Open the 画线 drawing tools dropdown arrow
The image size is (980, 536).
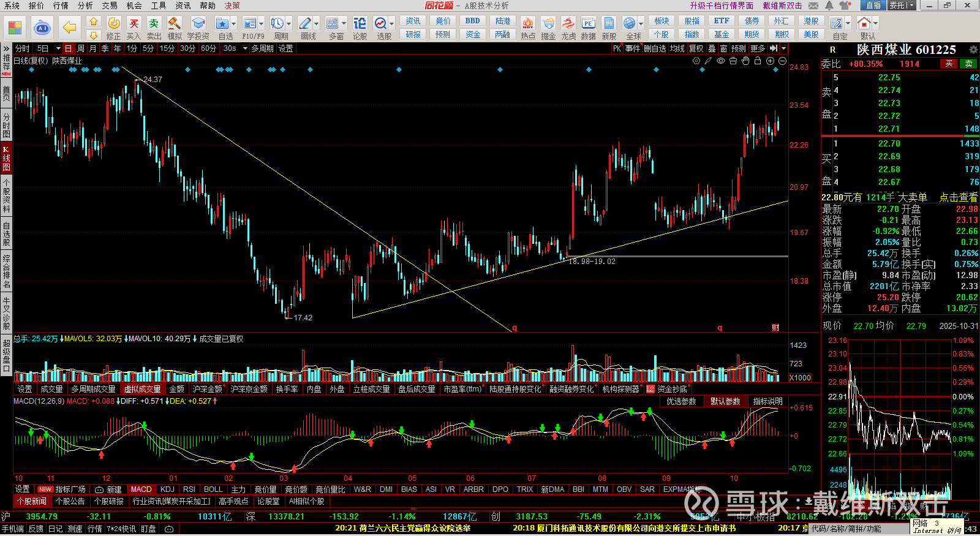(x=317, y=24)
